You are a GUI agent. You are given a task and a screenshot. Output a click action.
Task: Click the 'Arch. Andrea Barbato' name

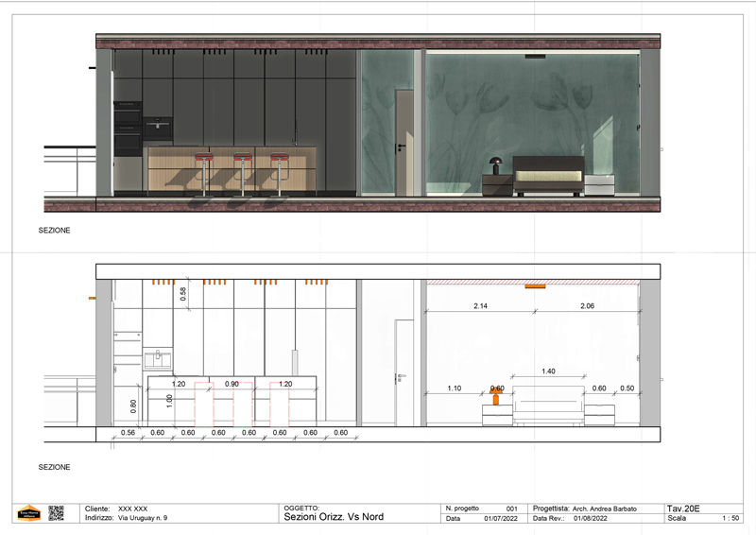click(x=605, y=509)
